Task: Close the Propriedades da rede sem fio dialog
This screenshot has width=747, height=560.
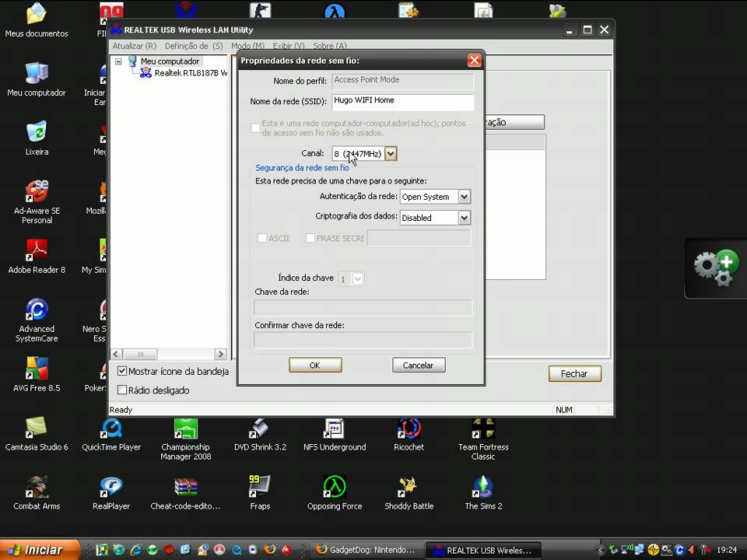Action: click(474, 61)
